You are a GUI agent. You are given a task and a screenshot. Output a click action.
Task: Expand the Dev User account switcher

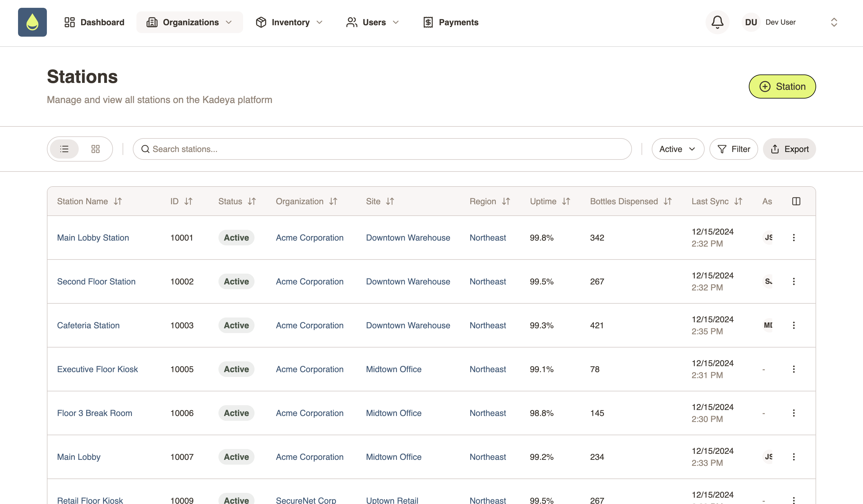pyautogui.click(x=834, y=22)
